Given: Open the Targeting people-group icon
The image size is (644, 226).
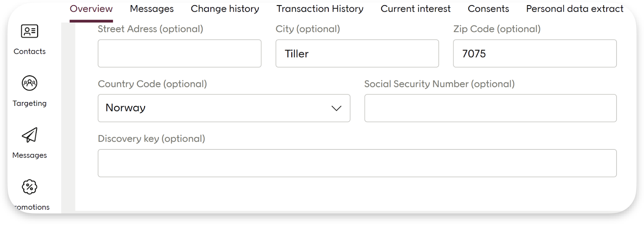Looking at the screenshot, I should coord(29,83).
